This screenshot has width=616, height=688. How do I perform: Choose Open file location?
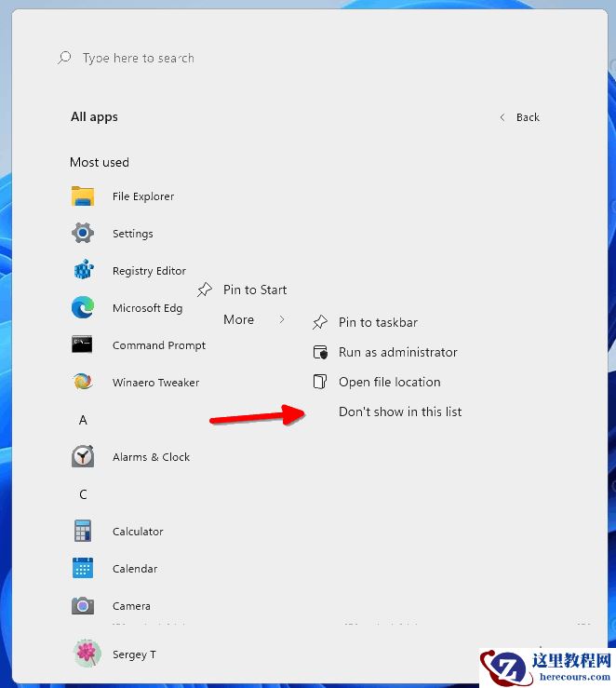[x=390, y=383]
